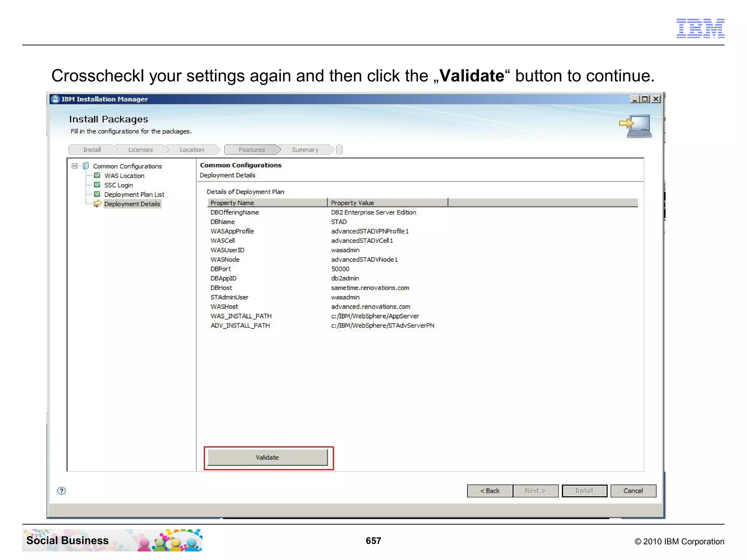The image size is (747, 560).
Task: Click the Deployment Plan List check icon
Action: click(x=97, y=194)
